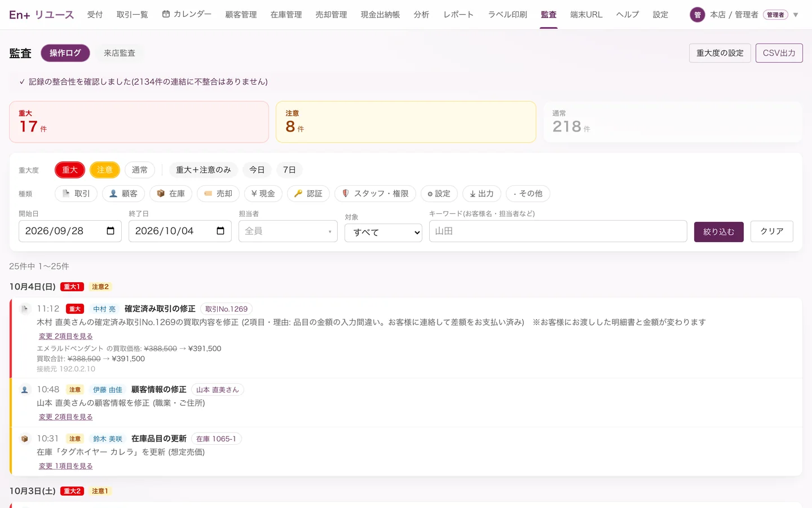Click the person icon on the 10:48 log entry
This screenshot has width=812, height=508.
(x=24, y=389)
